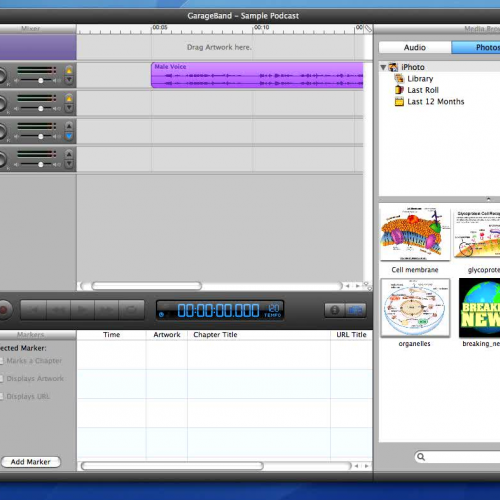Click the 00:10 mark on the ruler
The width and height of the screenshot is (500, 500).
[x=261, y=27]
